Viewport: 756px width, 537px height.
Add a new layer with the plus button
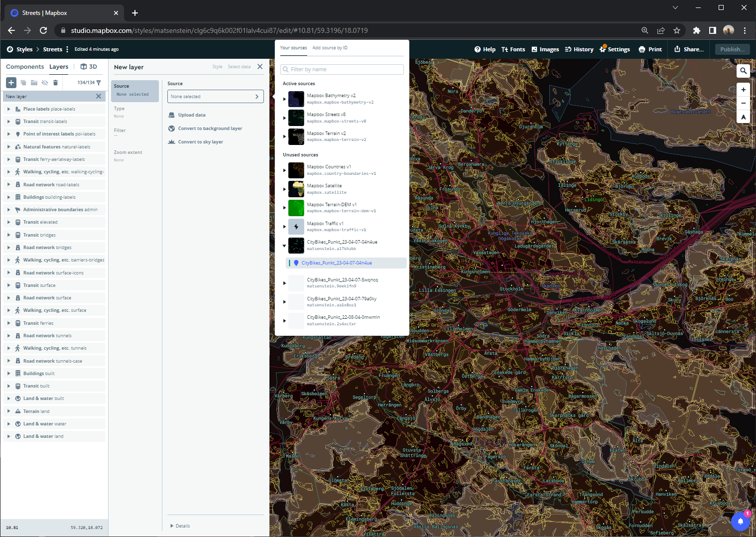point(11,83)
